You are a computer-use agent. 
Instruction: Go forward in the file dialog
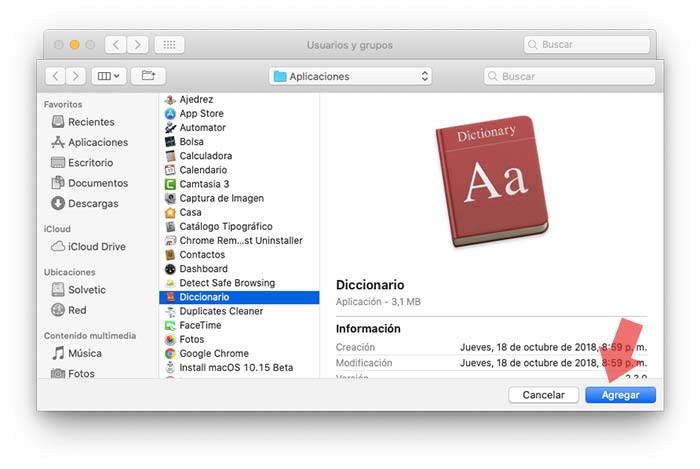point(75,76)
